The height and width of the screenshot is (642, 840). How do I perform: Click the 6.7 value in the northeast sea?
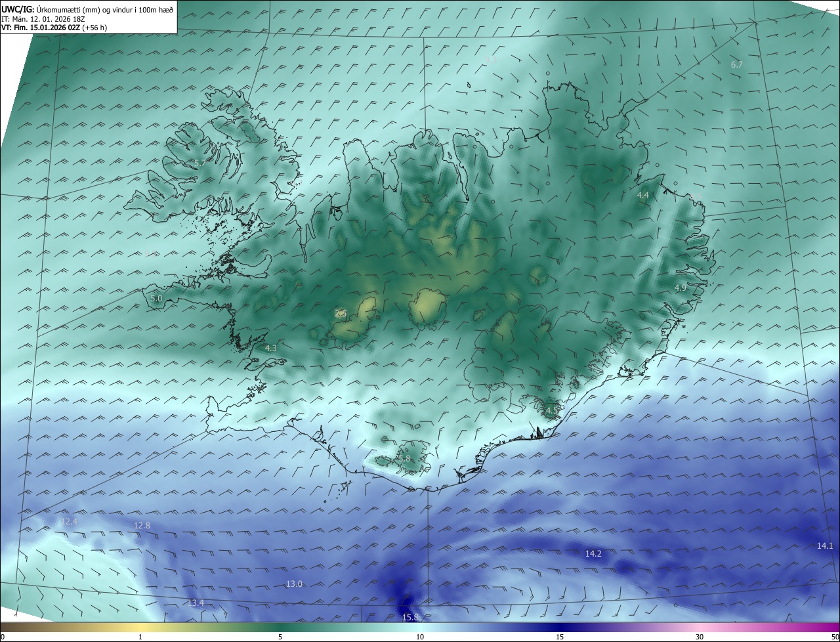(x=737, y=64)
